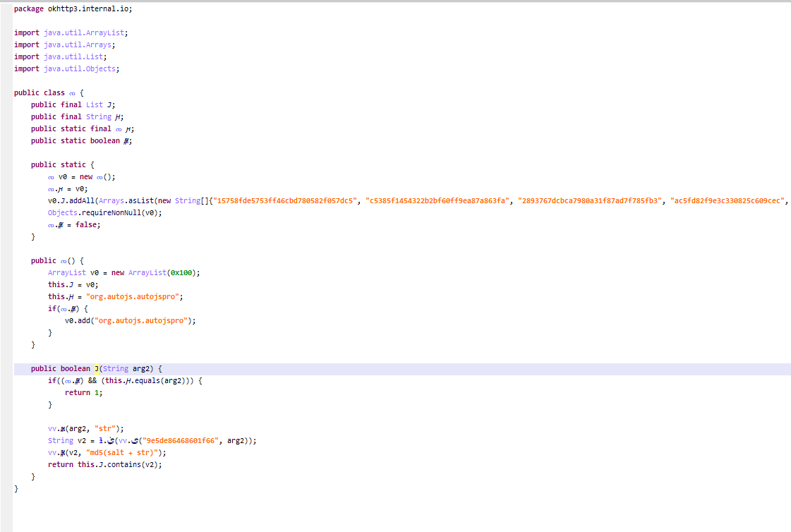Click the java.util.ArrayList import
The image size is (791, 532).
86,32
